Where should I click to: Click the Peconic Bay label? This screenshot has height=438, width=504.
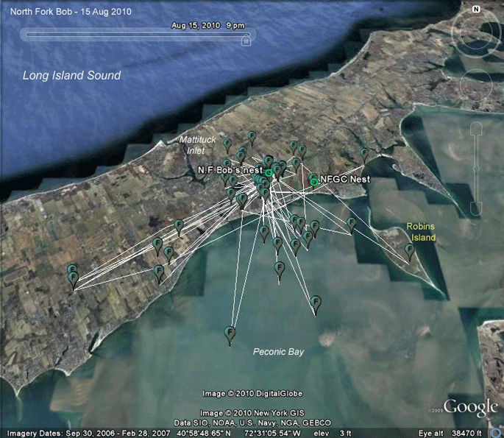(278, 352)
